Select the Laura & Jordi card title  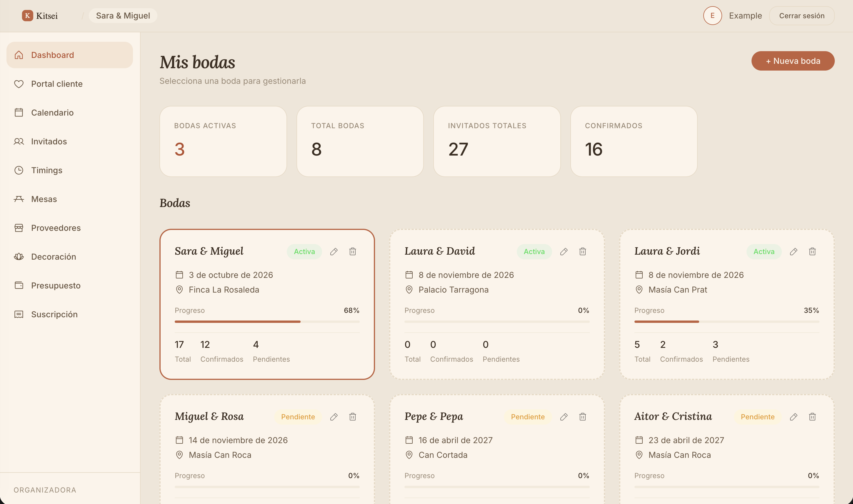click(x=667, y=251)
